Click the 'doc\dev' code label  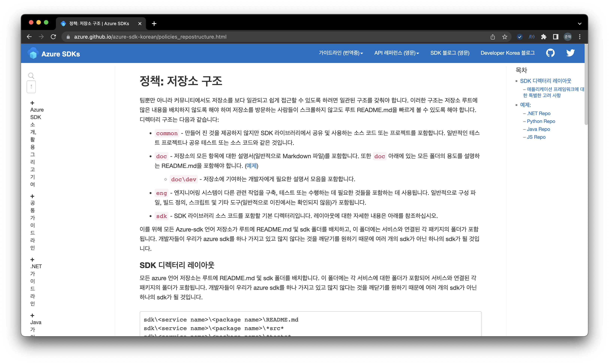(x=184, y=180)
